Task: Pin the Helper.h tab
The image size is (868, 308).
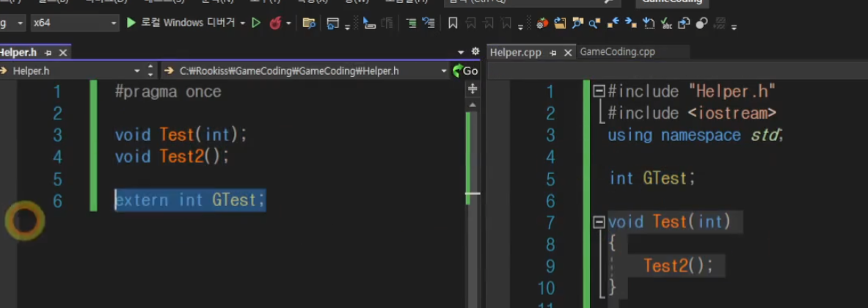Action: (x=48, y=53)
